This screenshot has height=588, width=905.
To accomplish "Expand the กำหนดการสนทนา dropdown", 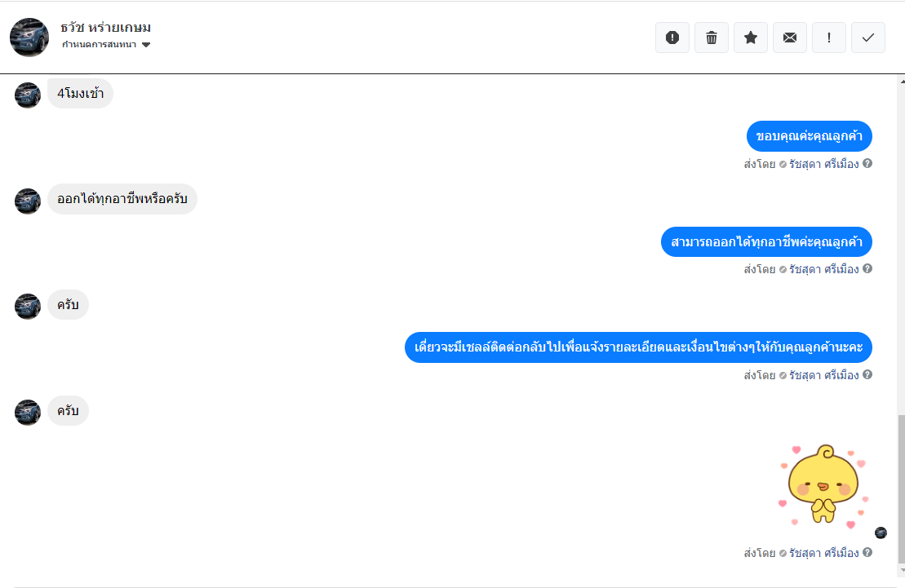I will (x=146, y=45).
